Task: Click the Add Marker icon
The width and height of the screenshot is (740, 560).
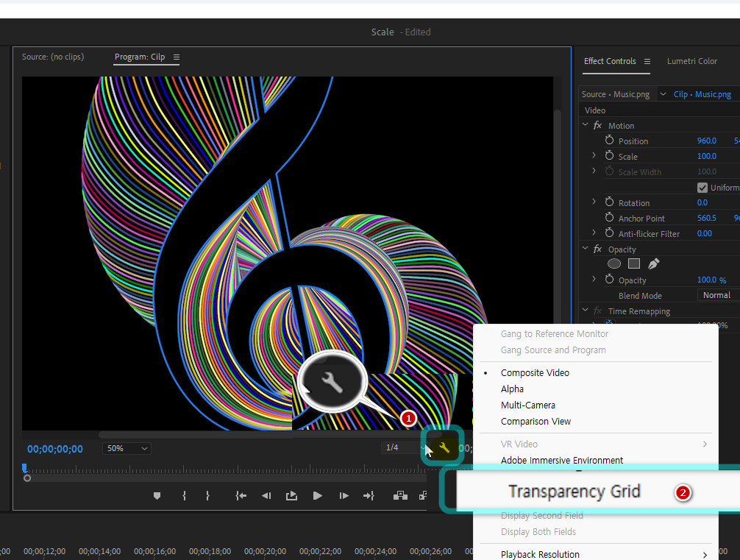Action: point(157,496)
